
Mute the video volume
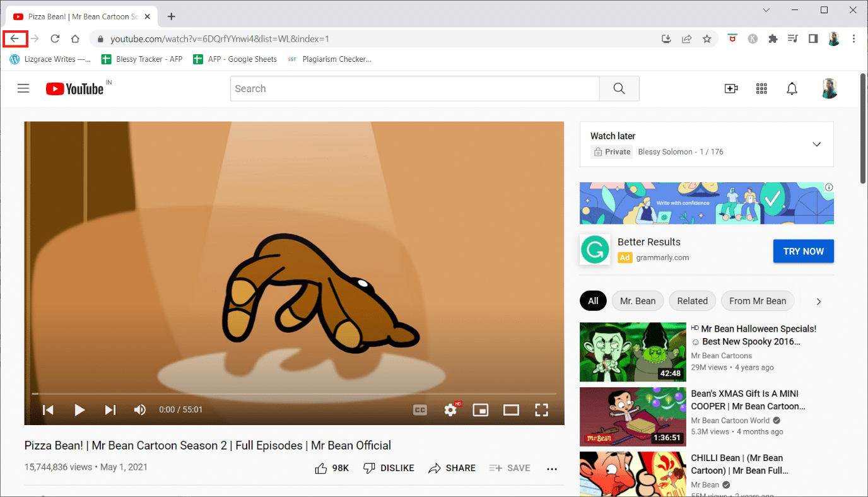pyautogui.click(x=140, y=410)
